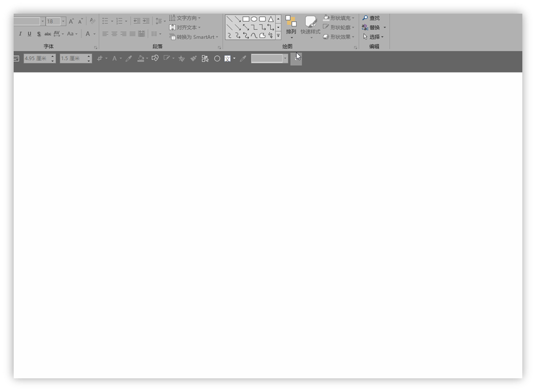Toggle underline formatting
Image resolution: width=536 pixels, height=392 pixels.
(x=29, y=34)
